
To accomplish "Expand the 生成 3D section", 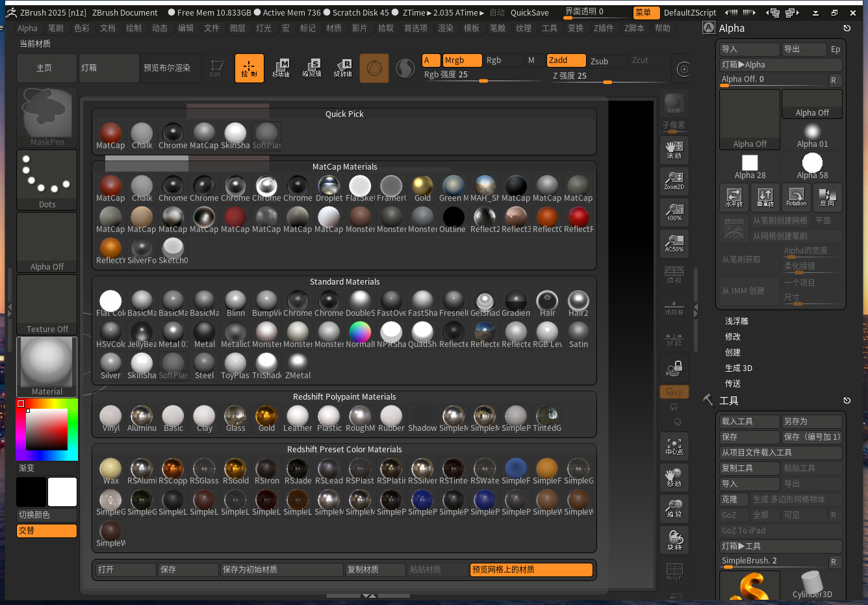I will [739, 368].
